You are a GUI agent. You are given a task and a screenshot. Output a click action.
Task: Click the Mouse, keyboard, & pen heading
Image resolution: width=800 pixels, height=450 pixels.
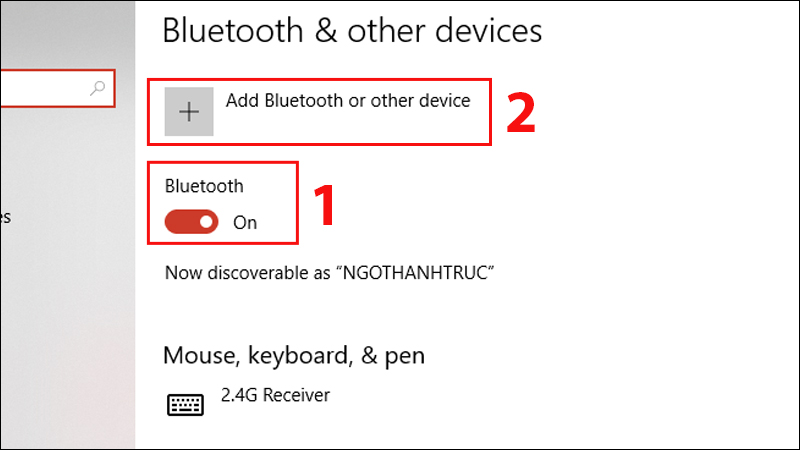(x=294, y=356)
